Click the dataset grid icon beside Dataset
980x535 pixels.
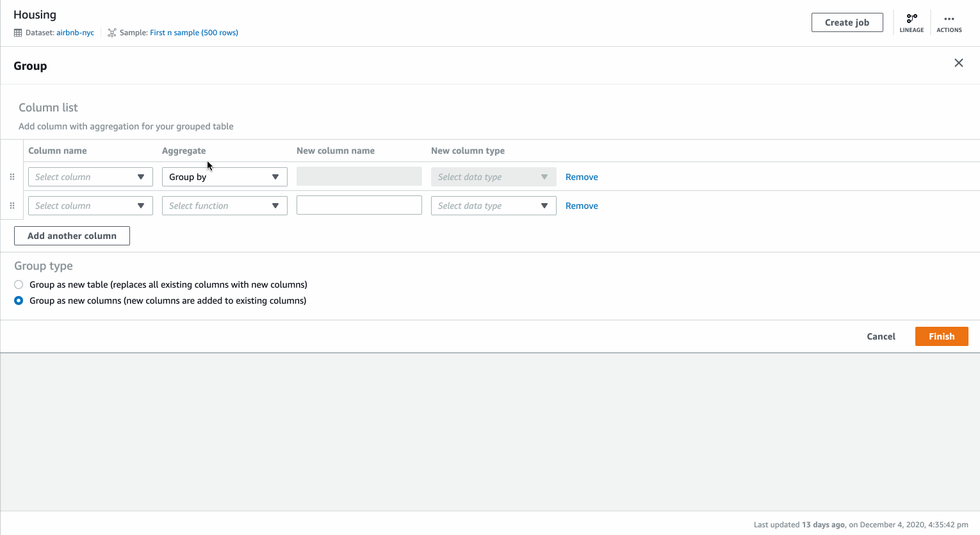coord(17,32)
